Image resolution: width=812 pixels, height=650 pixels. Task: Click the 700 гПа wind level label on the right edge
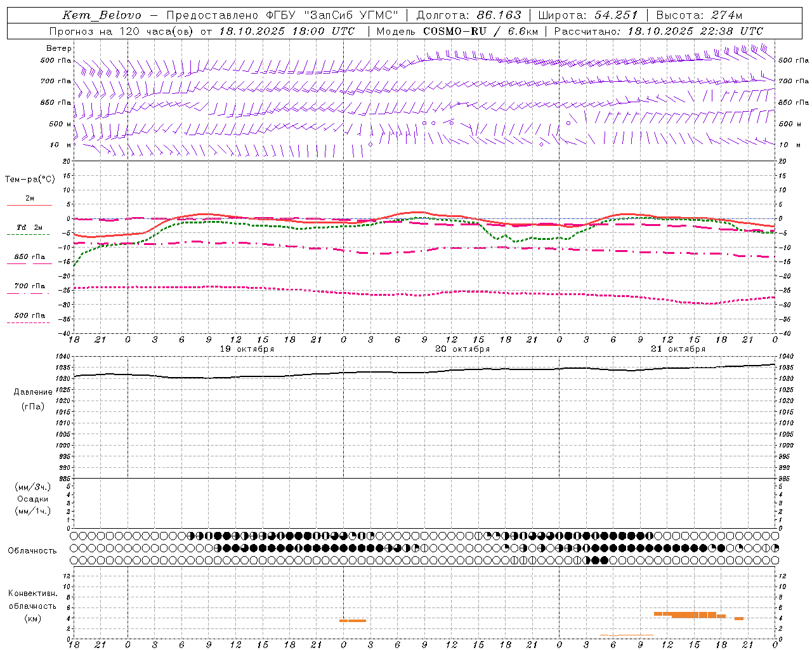pos(794,81)
